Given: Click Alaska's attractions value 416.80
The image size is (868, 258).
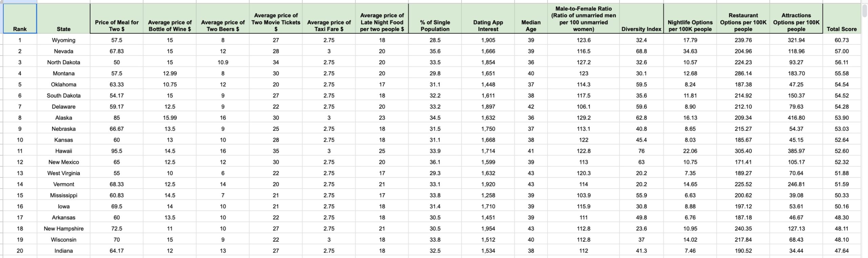Looking at the screenshot, I should (x=796, y=118).
